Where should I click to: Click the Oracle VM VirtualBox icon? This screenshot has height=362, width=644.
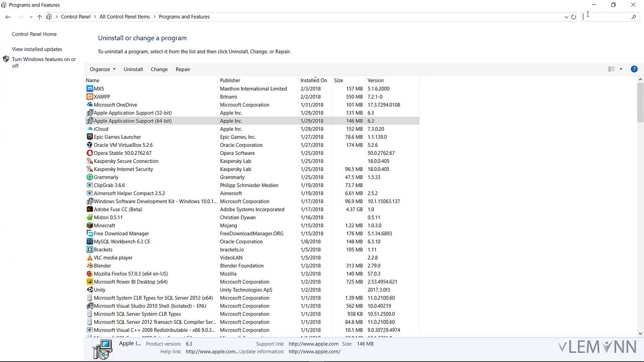click(90, 145)
